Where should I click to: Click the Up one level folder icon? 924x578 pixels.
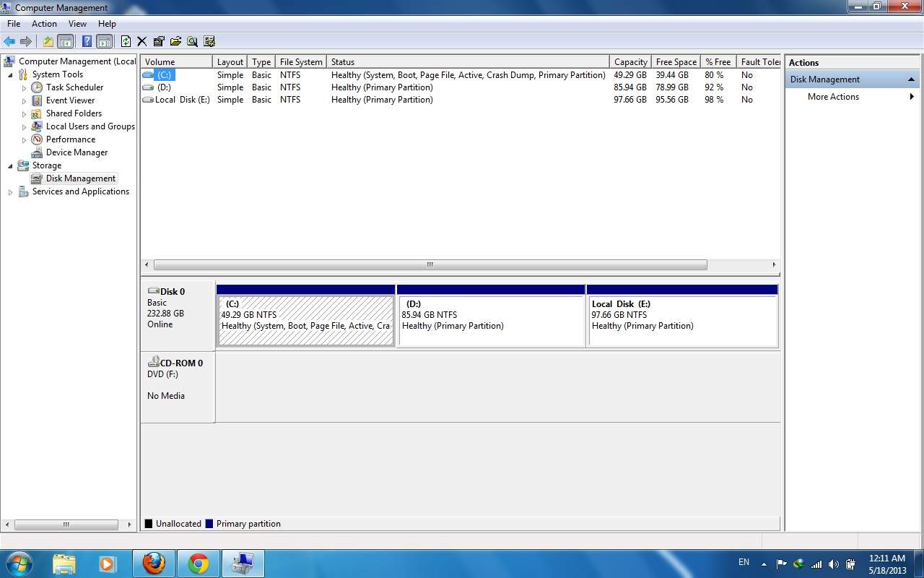(x=48, y=42)
